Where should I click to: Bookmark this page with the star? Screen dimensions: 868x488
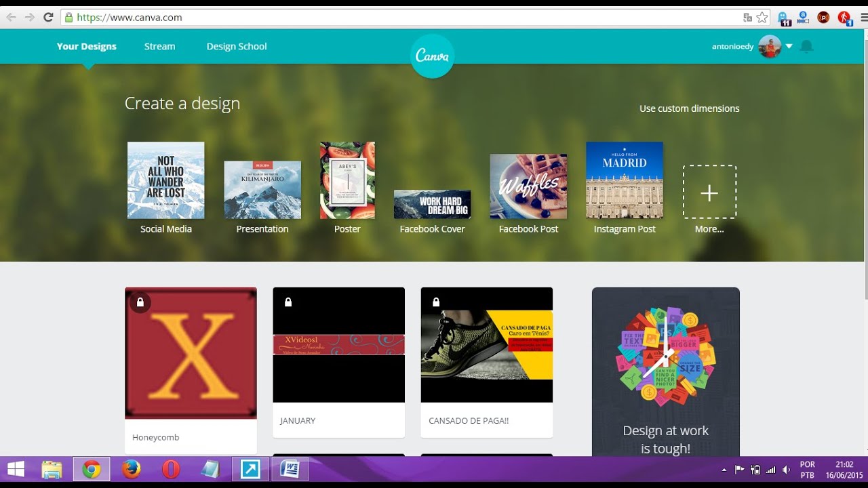tap(762, 18)
